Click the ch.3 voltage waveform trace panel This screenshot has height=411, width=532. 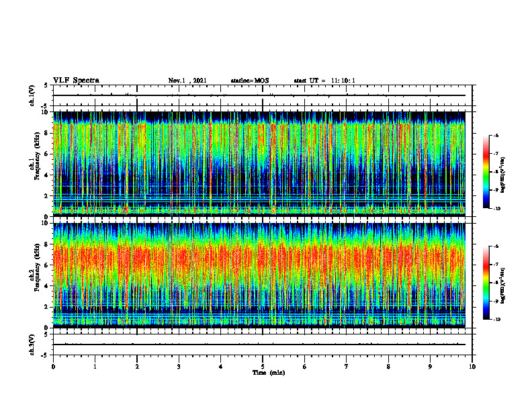tap(263, 345)
